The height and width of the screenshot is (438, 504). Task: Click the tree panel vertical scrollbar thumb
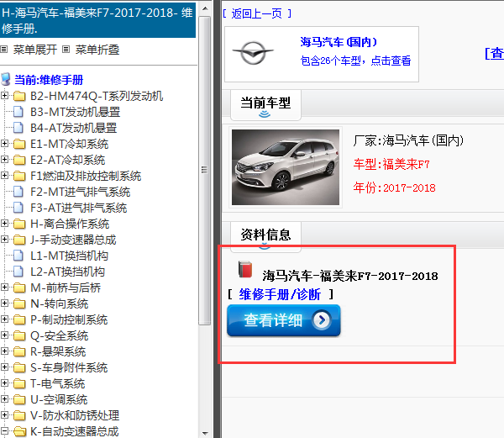tap(204, 171)
